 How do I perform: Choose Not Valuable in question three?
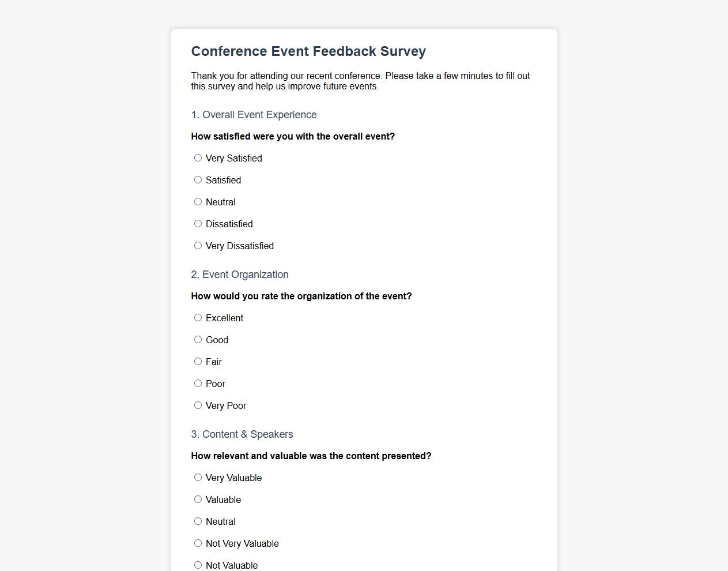click(x=198, y=565)
